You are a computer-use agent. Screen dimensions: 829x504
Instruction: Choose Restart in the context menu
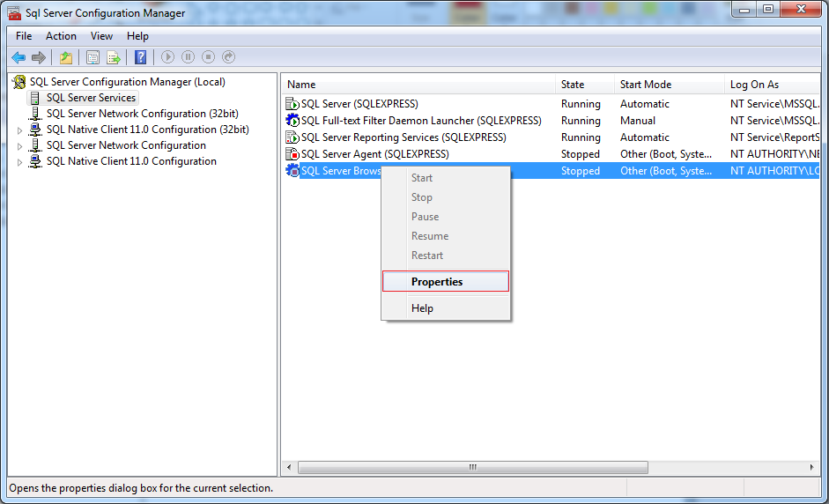click(x=446, y=256)
